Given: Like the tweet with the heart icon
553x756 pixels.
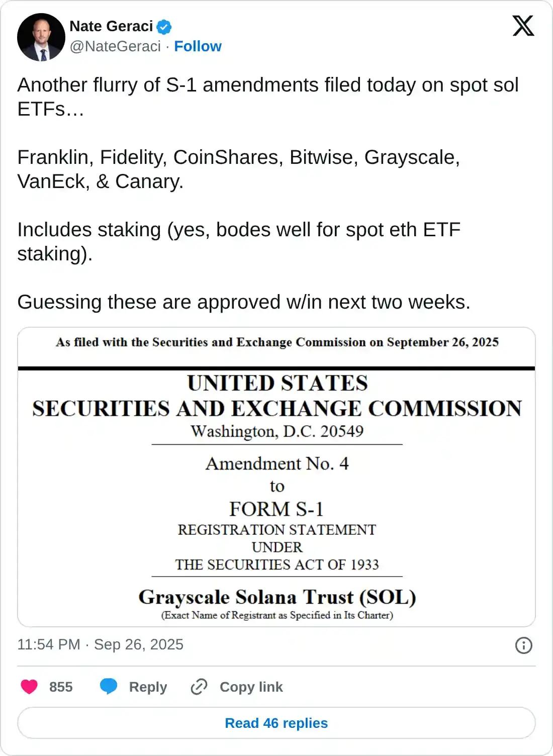Looking at the screenshot, I should point(29,687).
